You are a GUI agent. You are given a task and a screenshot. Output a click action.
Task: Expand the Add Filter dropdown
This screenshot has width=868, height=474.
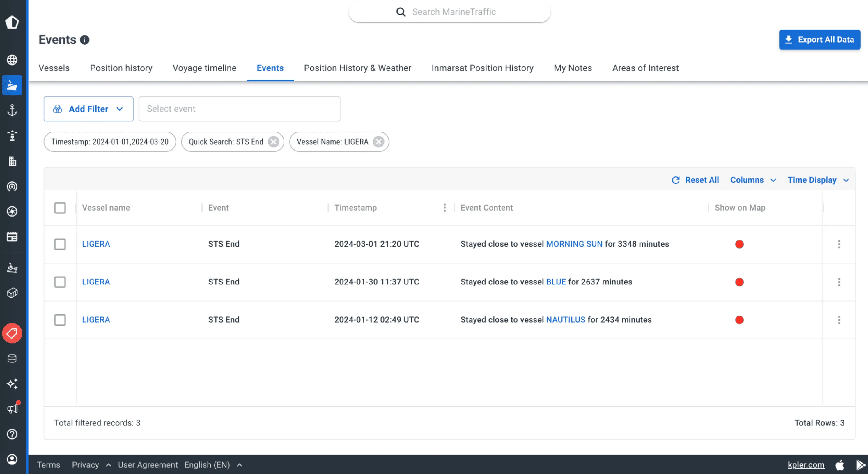[88, 109]
